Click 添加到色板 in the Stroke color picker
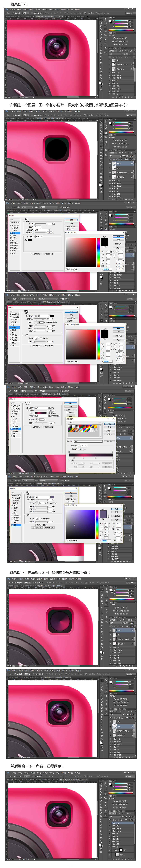This screenshot has width=141, height=868. click(118, 243)
